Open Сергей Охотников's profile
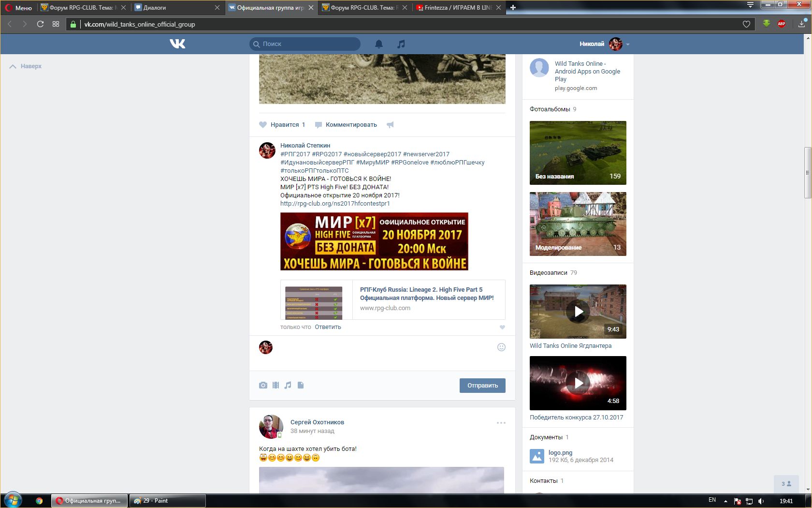 click(317, 422)
